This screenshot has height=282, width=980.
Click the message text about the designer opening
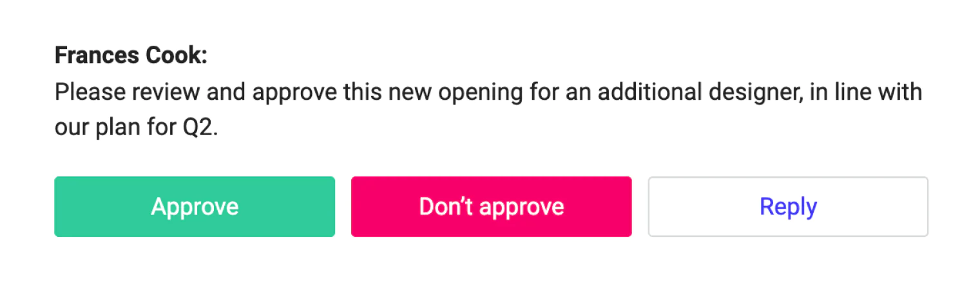coord(488,110)
